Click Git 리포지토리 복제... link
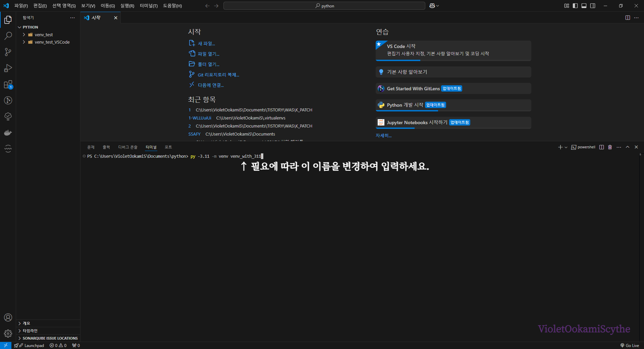644x349 pixels. point(214,74)
